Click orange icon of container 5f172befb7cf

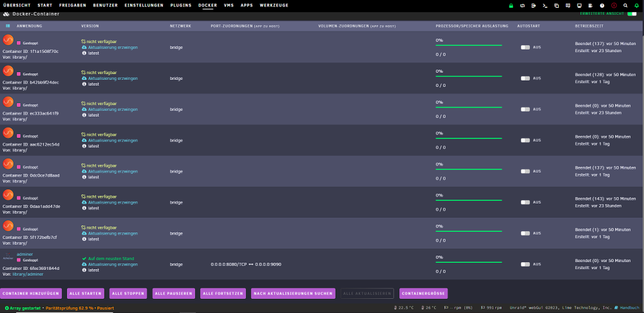click(x=8, y=225)
